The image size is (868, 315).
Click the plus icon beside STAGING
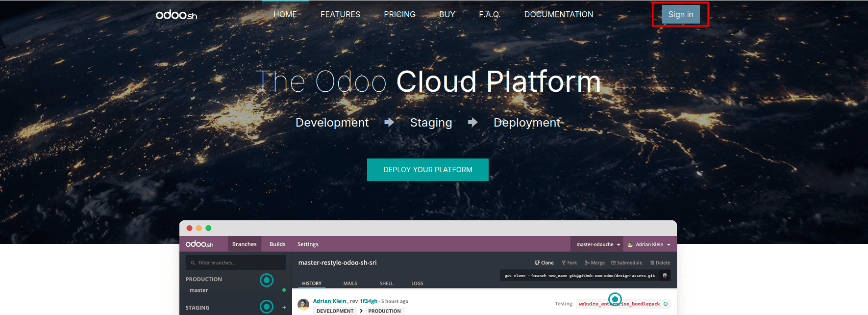[x=284, y=308]
